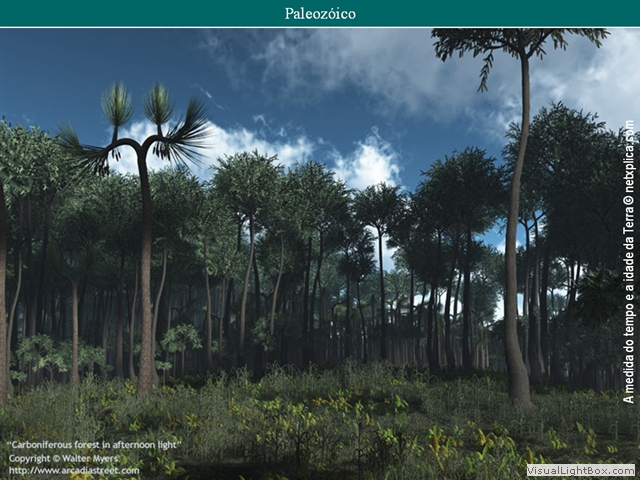Click the Carboniferous forest slide image

pos(320,254)
